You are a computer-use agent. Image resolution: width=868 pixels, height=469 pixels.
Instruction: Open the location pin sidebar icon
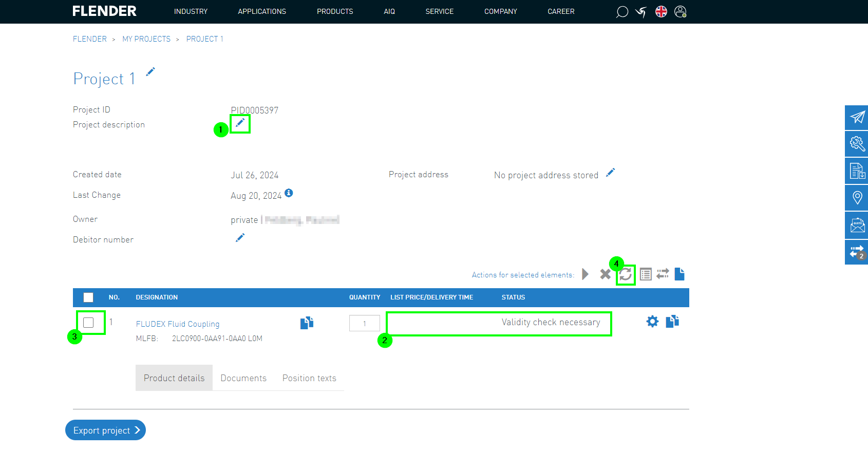pos(857,198)
